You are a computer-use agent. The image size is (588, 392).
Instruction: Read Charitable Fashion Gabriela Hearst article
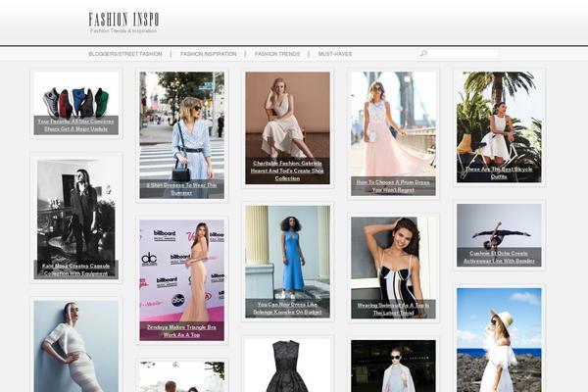(x=287, y=171)
